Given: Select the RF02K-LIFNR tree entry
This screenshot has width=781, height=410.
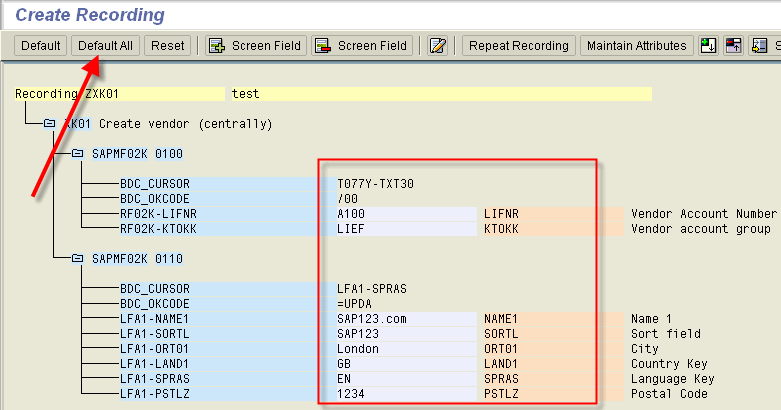Looking at the screenshot, I should click(158, 214).
